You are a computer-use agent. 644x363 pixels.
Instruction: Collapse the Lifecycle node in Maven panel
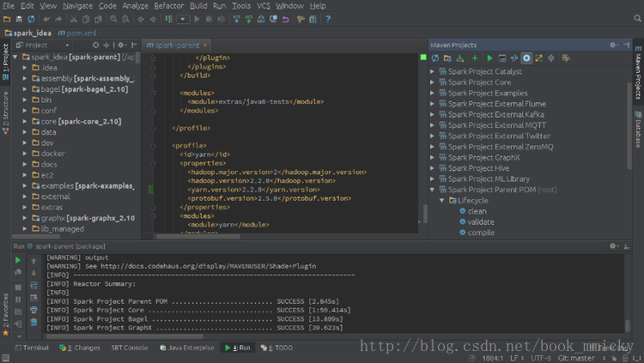click(442, 201)
